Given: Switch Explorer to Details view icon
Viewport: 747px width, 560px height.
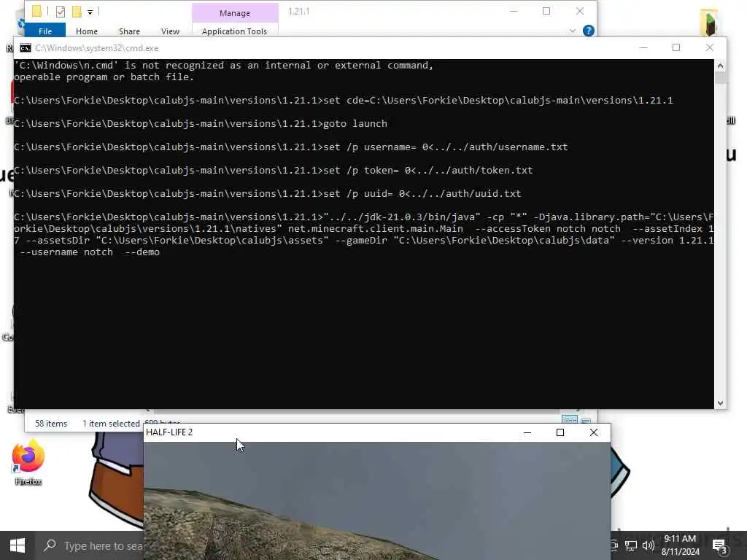Looking at the screenshot, I should pyautogui.click(x=570, y=419).
